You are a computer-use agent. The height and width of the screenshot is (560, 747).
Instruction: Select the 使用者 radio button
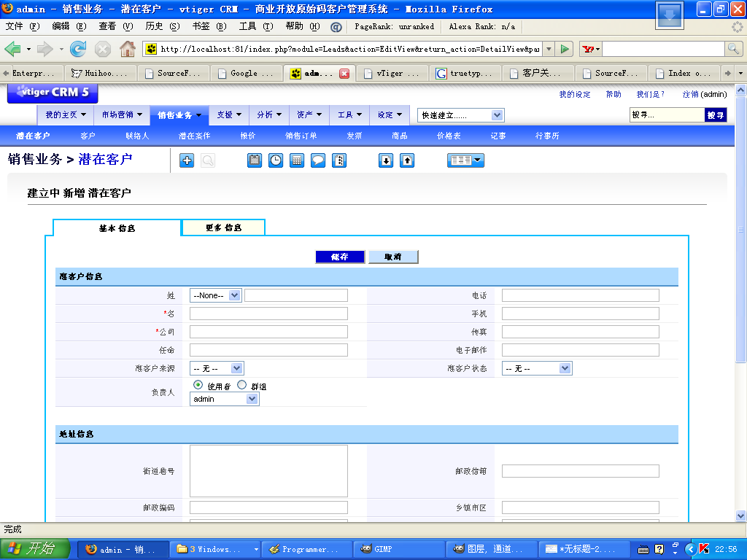coord(198,385)
